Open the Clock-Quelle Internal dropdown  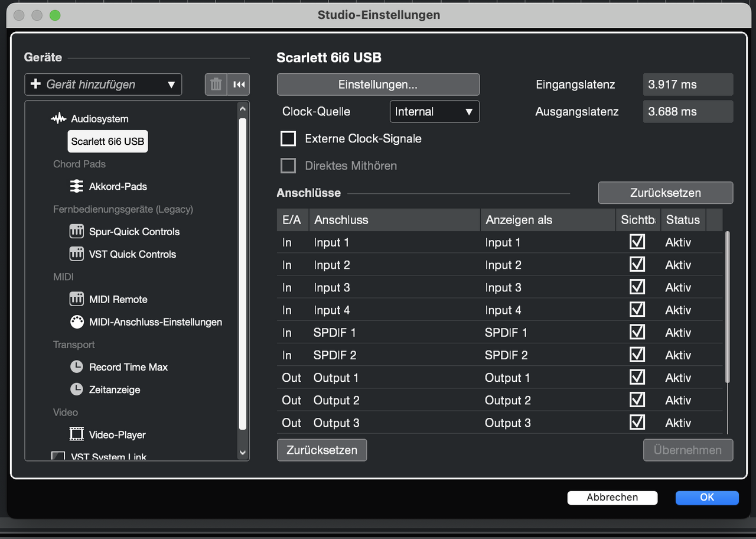[435, 112]
